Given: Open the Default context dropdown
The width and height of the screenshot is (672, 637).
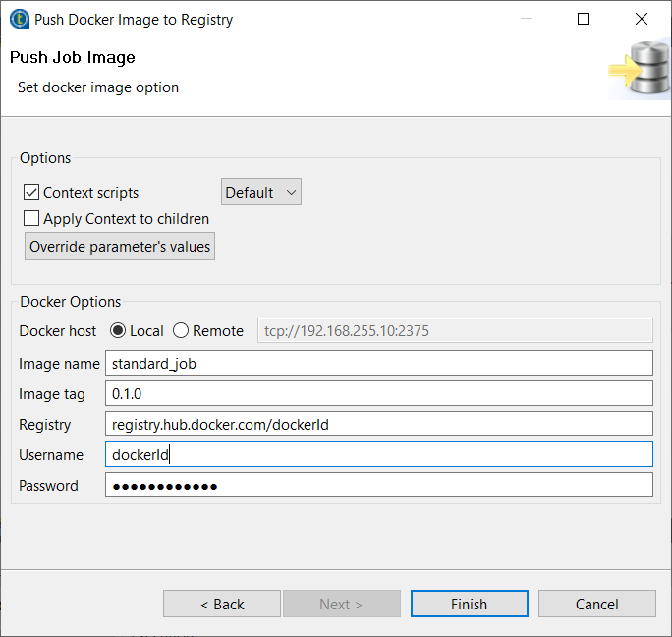Looking at the screenshot, I should click(x=261, y=193).
